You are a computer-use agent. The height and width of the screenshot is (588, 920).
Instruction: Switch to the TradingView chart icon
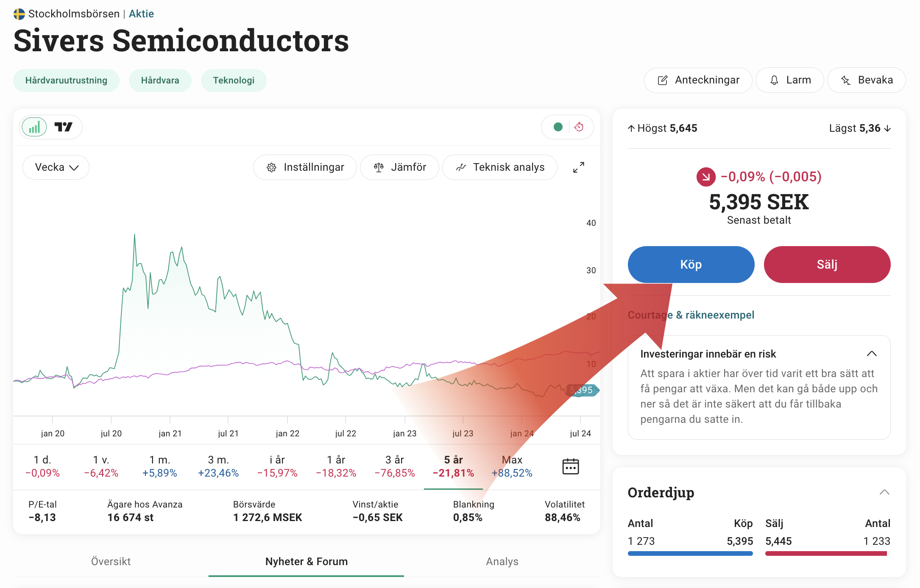pos(64,127)
